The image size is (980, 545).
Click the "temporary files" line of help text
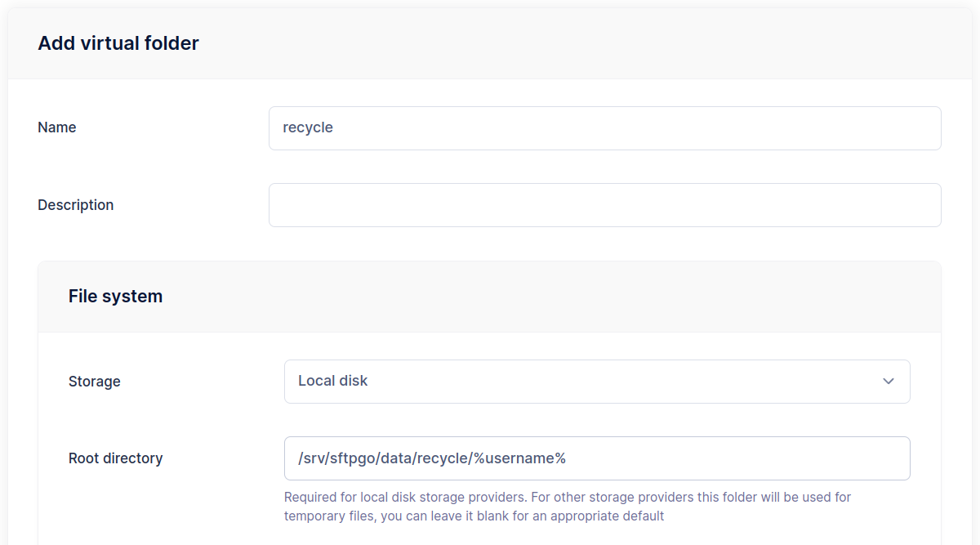pos(474,516)
